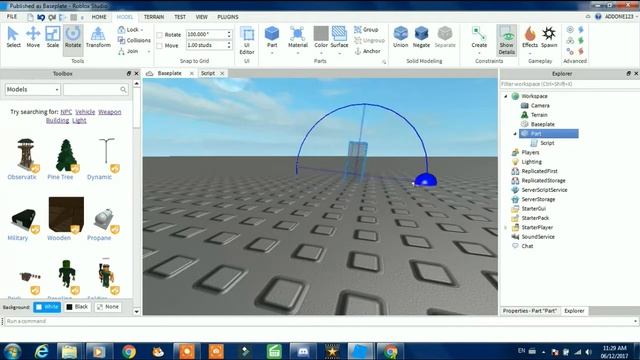Click the move snap studs field
This screenshot has height=360, width=640.
[x=206, y=45]
